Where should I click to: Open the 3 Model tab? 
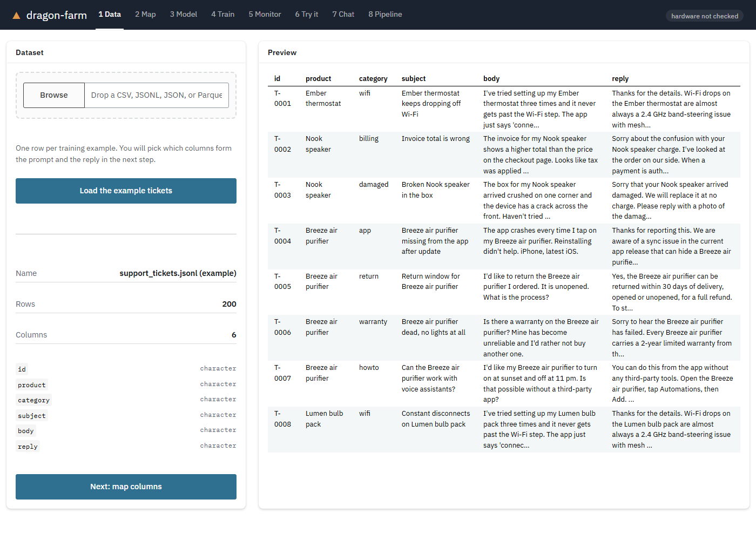(184, 15)
